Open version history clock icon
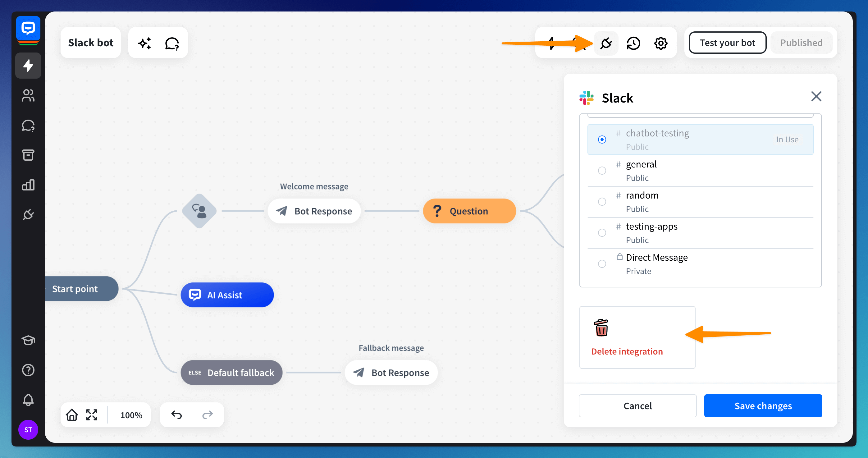 pos(633,43)
